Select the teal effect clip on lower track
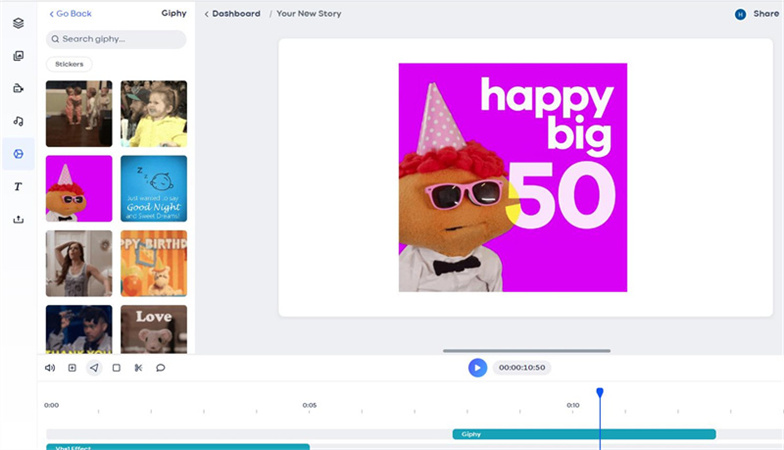 point(178,447)
